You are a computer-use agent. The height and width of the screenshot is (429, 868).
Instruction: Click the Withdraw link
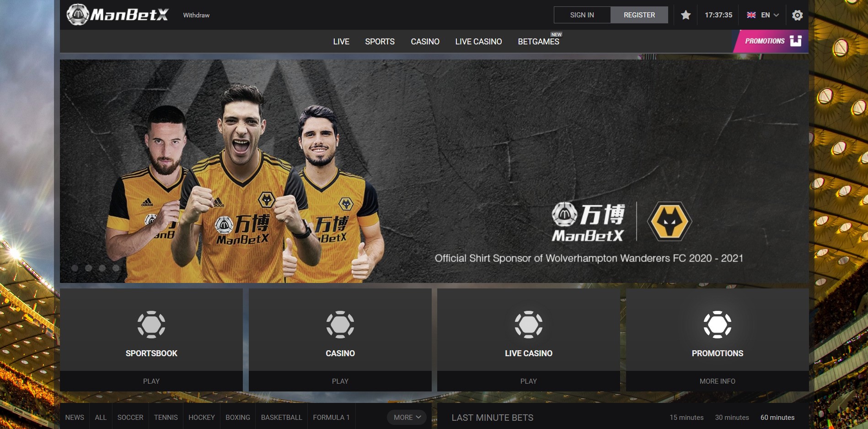pos(196,15)
